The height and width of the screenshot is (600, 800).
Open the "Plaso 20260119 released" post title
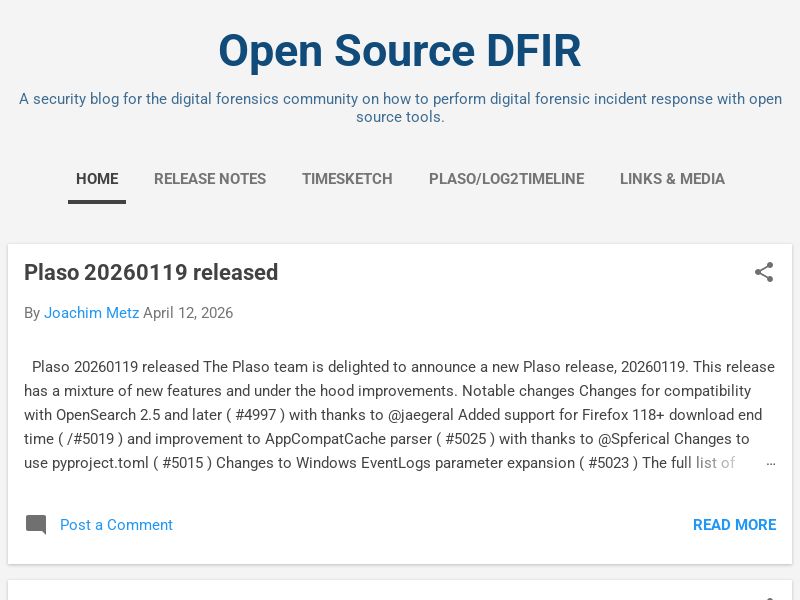[151, 272]
